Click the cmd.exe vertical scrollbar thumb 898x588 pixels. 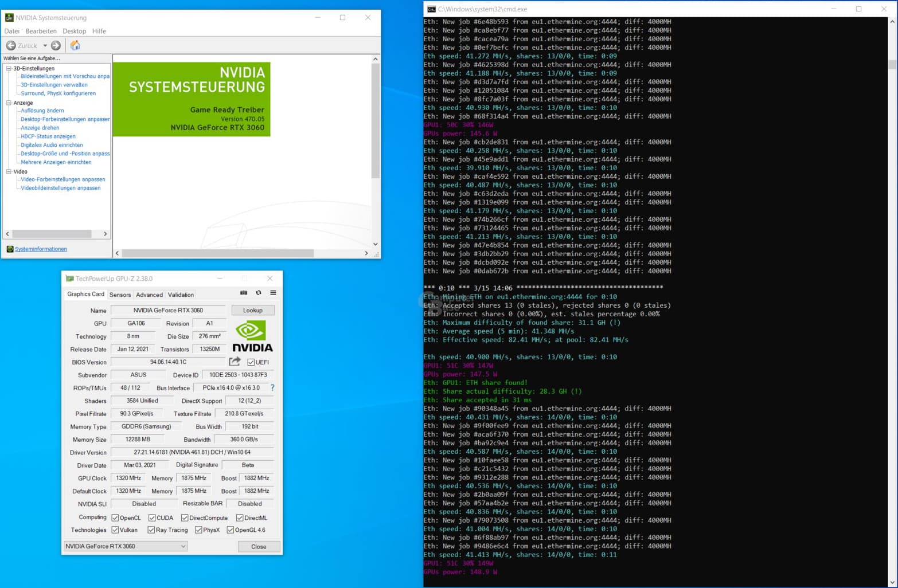pyautogui.click(x=892, y=64)
